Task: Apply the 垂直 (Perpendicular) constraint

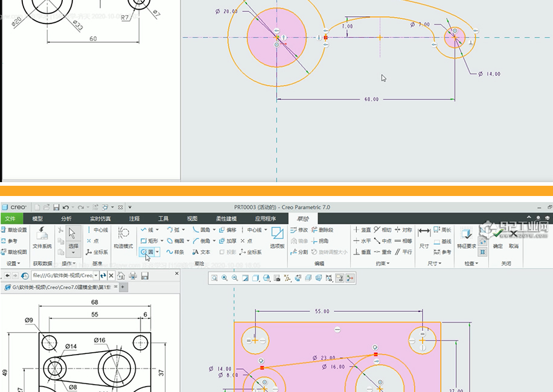Action: click(x=362, y=252)
